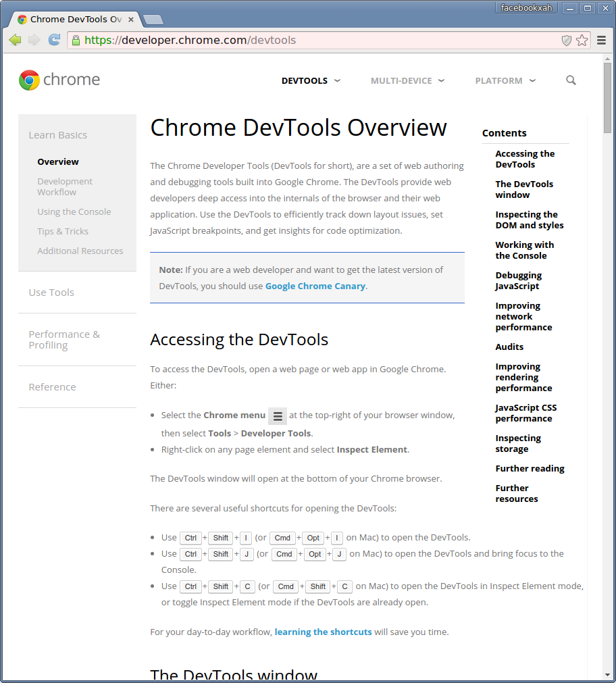616x683 pixels.
Task: Click the vertical scrollbar thumb
Action: pos(607,97)
